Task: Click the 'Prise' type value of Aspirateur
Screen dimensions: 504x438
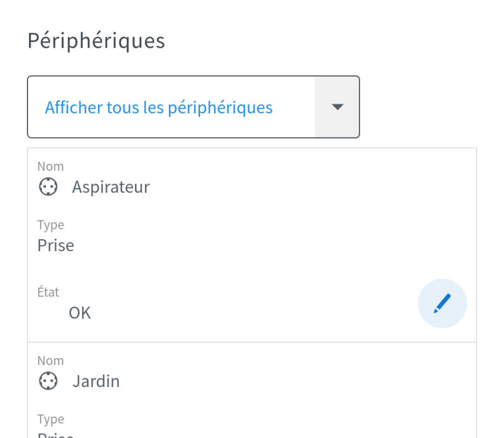Action: point(56,245)
